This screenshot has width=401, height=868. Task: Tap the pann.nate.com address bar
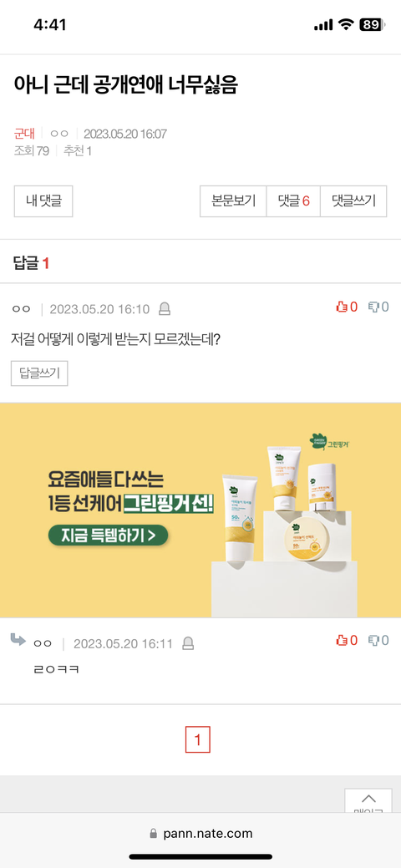click(200, 834)
